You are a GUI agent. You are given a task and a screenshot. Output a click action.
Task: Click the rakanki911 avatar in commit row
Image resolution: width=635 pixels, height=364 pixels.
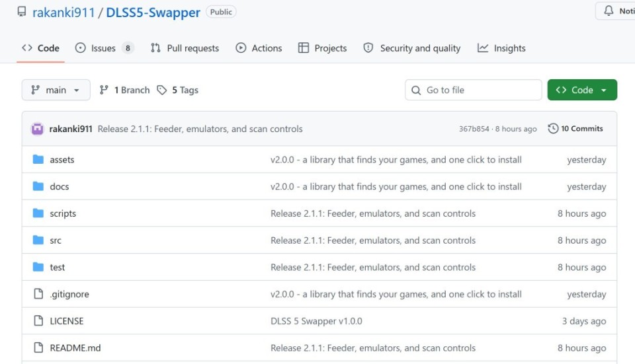point(37,129)
